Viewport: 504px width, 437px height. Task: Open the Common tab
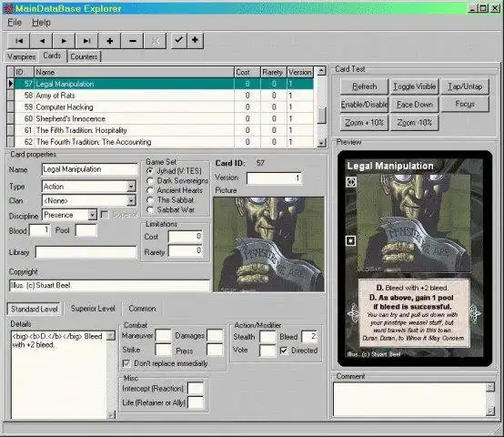coord(142,309)
